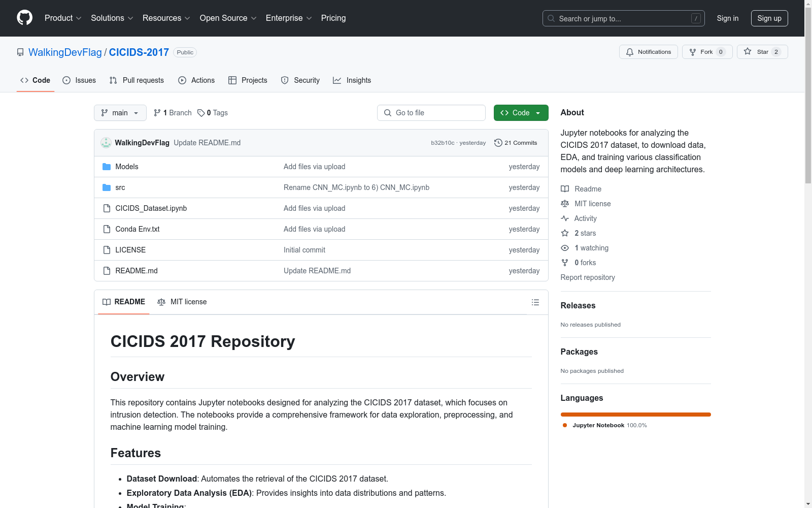Image resolution: width=812 pixels, height=508 pixels.
Task: Switch to the Insights tab
Action: tap(352, 80)
